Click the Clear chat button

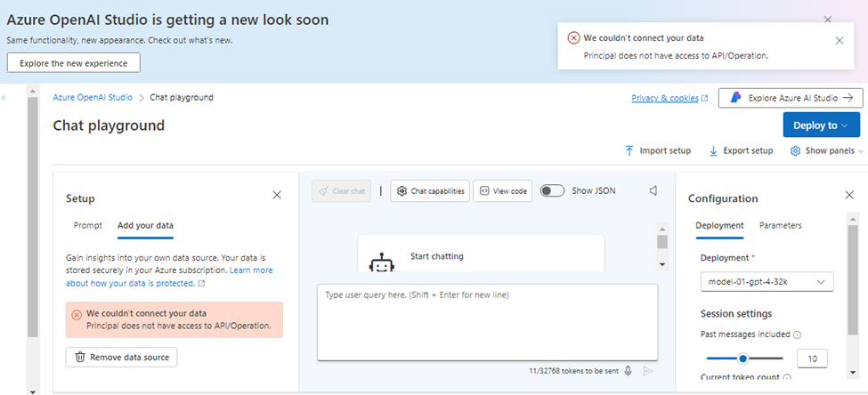click(341, 191)
